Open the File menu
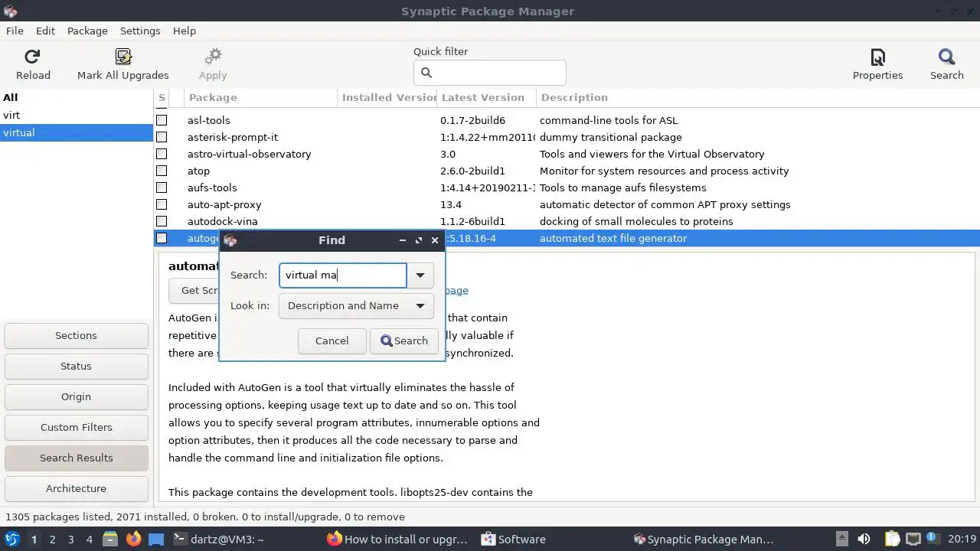The image size is (980, 551). (x=15, y=31)
